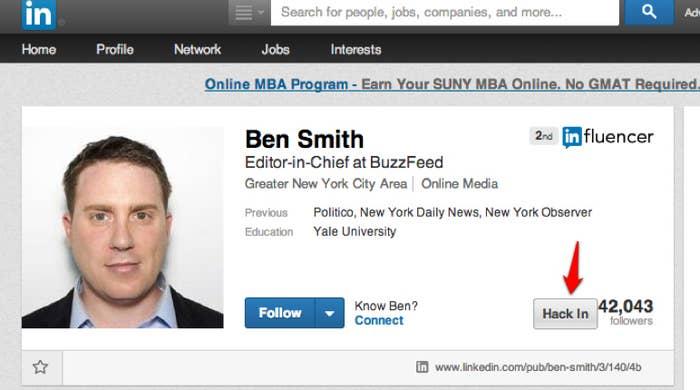Click the 2nd degree connection badge
The height and width of the screenshot is (390, 700).
point(543,136)
